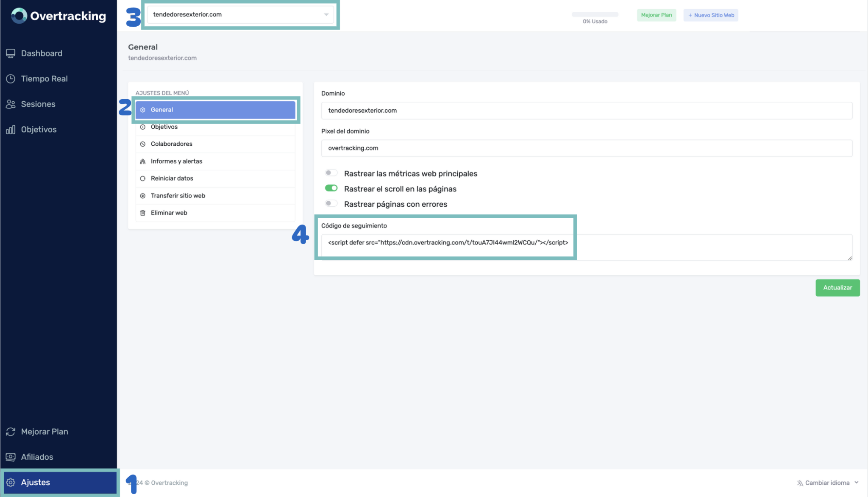868x497 pixels.
Task: Click the textarea resize handle
Action: pyautogui.click(x=850, y=258)
